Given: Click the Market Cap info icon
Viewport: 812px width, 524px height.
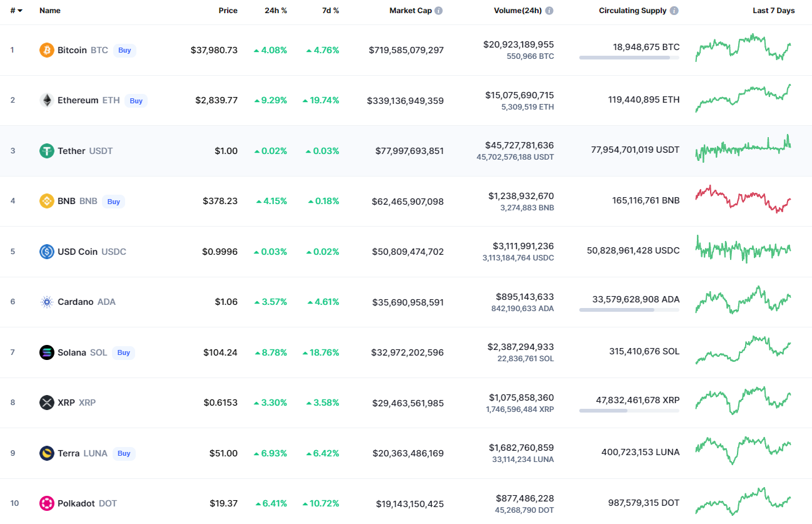Looking at the screenshot, I should tap(439, 11).
